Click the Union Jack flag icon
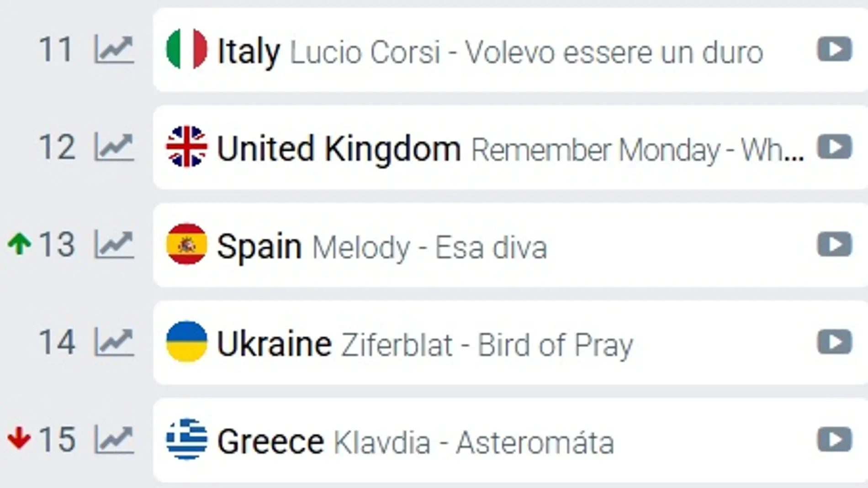 pos(186,147)
